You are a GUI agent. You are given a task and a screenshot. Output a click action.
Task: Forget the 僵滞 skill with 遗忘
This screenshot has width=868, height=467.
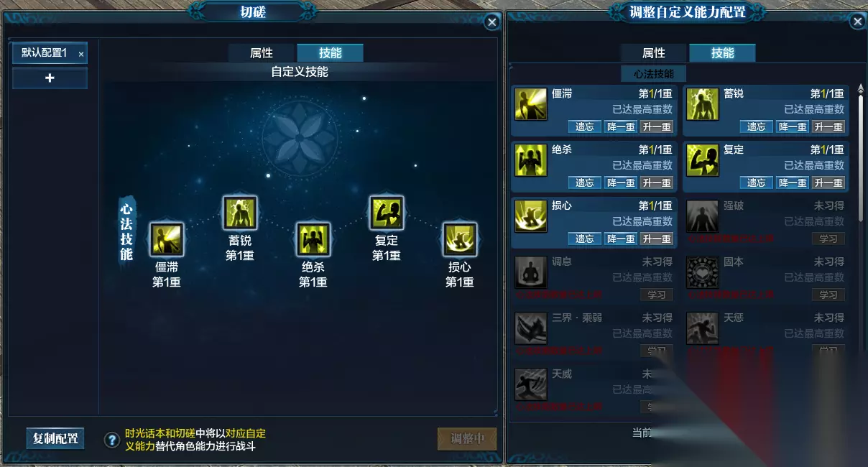(x=585, y=126)
